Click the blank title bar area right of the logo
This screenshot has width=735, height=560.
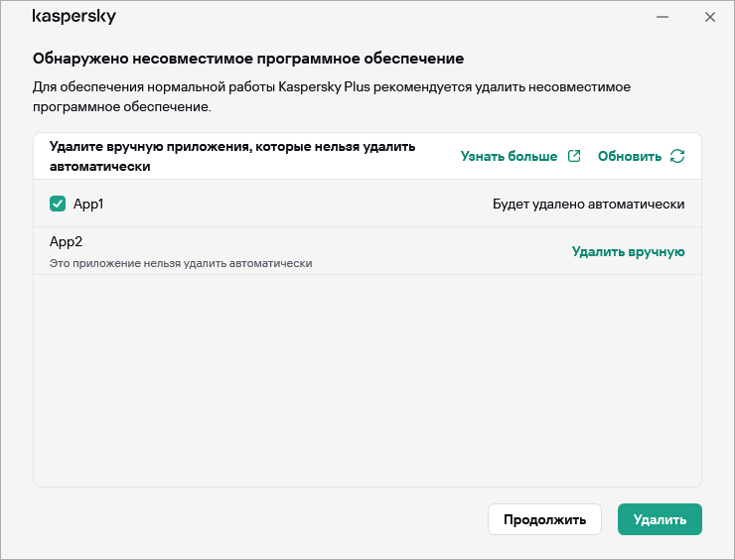377,17
